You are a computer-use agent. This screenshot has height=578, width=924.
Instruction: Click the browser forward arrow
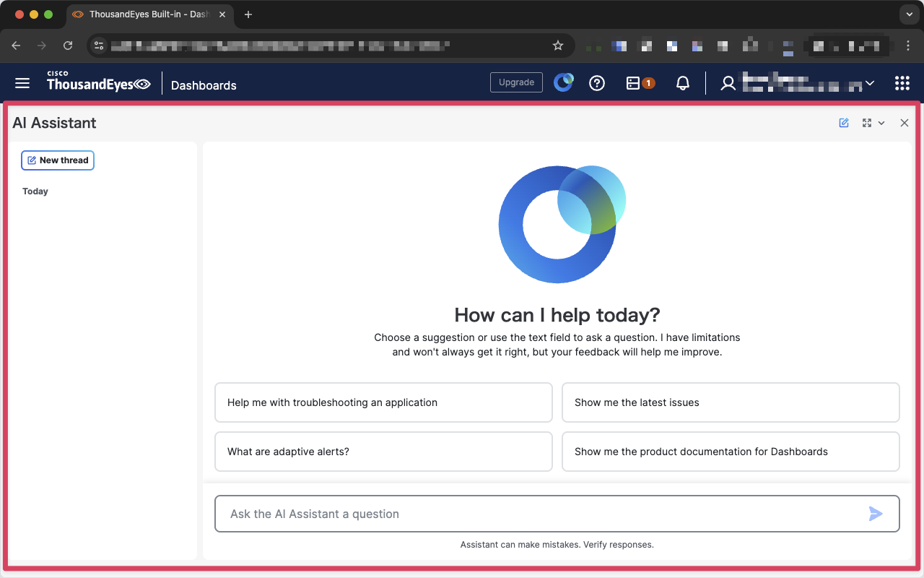click(x=42, y=46)
